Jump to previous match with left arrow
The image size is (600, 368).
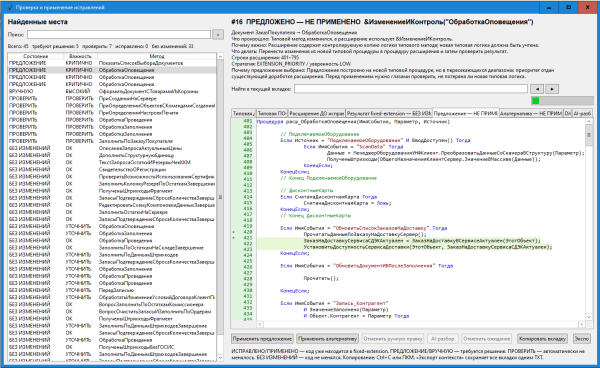[x=537, y=89]
